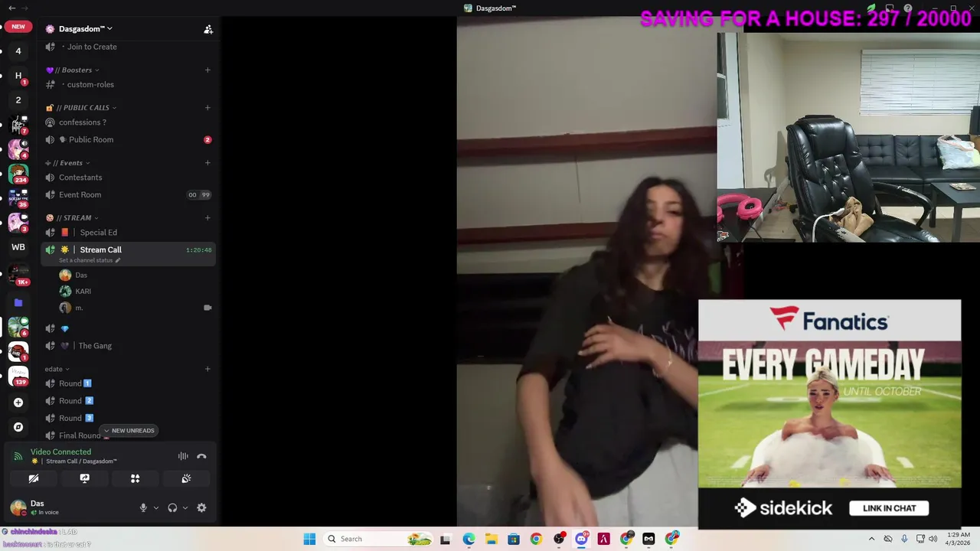The height and width of the screenshot is (551, 980).
Task: Open the custom-roles text channel
Action: 90,84
